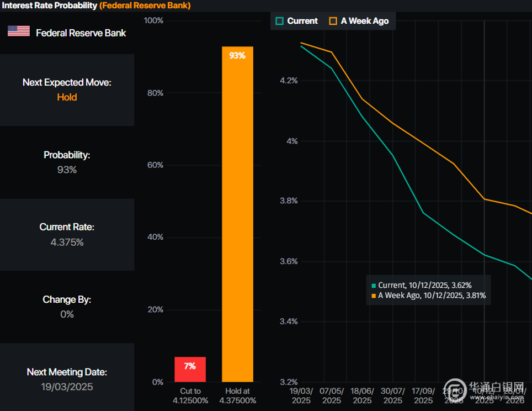Image resolution: width=532 pixels, height=411 pixels.
Task: Click the 30/07/2025 x-axis date
Action: pyautogui.click(x=393, y=396)
